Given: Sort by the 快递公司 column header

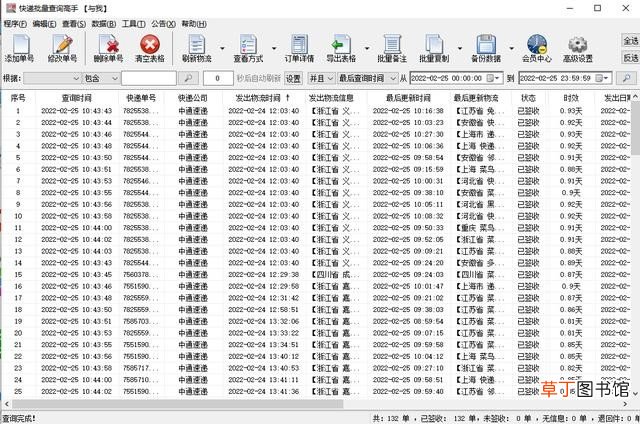Looking at the screenshot, I should point(193,98).
